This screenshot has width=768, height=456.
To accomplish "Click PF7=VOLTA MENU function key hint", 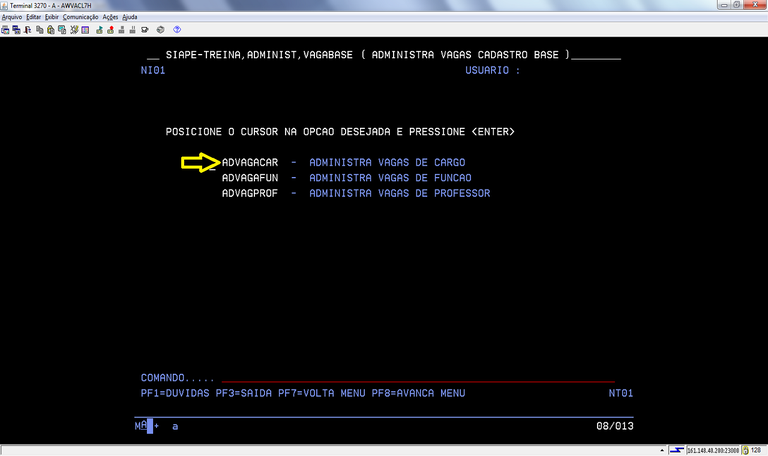I will 321,393.
